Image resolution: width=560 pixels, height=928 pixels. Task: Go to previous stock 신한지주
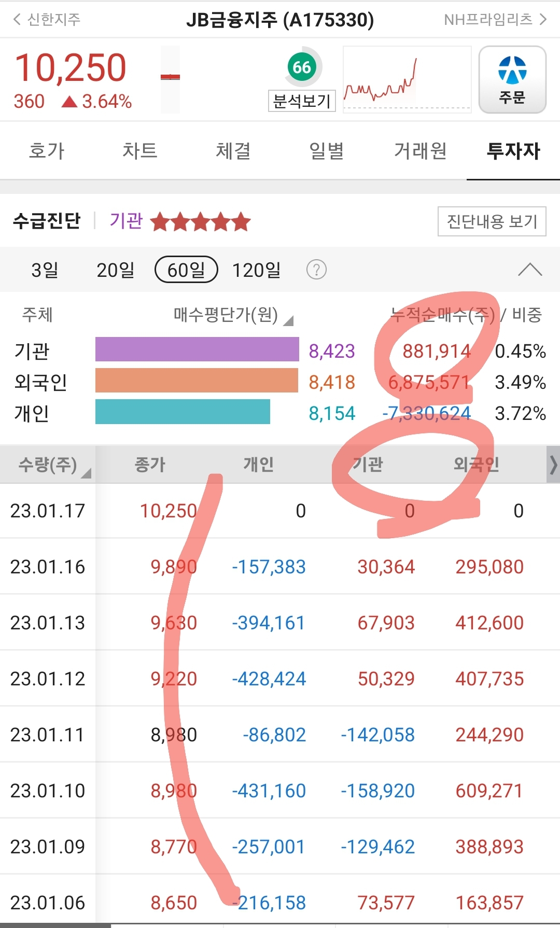(x=47, y=20)
